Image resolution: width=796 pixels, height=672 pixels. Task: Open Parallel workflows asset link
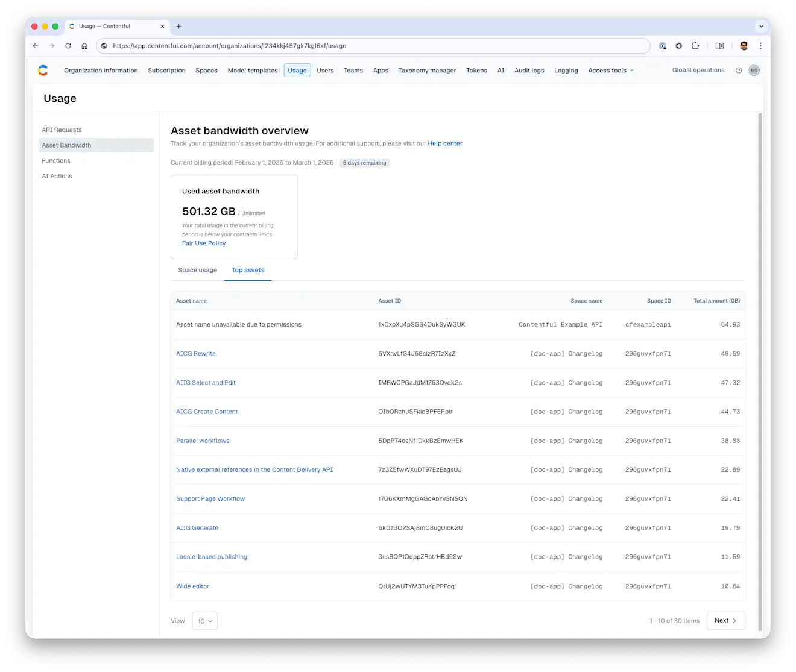tap(203, 441)
